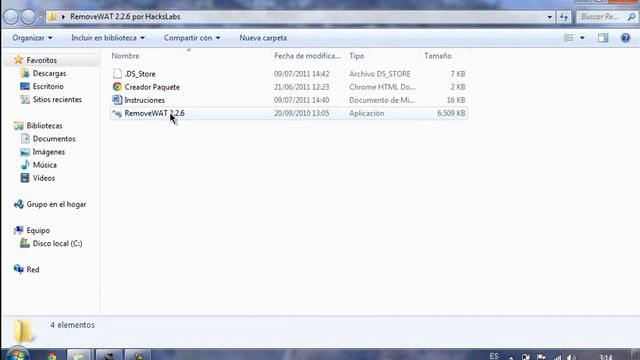Open Descargas in the navigation pane

pos(49,73)
